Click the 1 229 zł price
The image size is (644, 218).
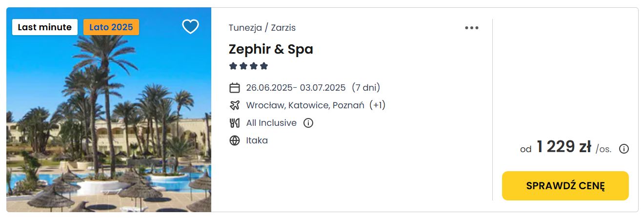(x=564, y=147)
